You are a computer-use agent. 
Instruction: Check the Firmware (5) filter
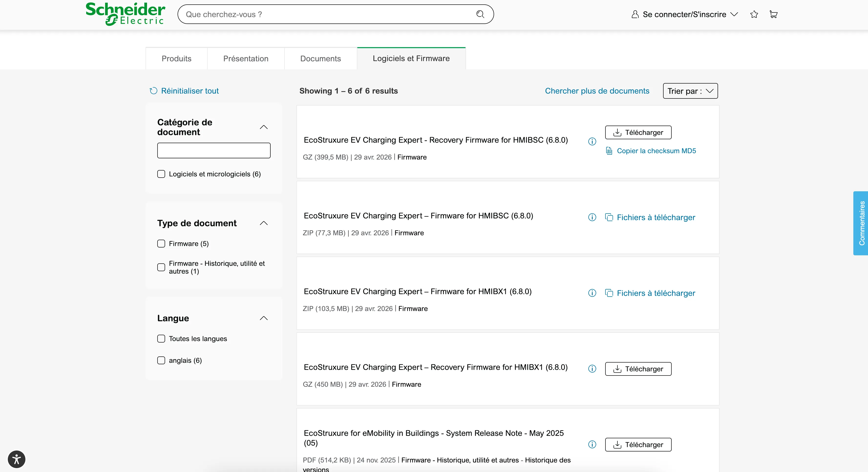(161, 243)
